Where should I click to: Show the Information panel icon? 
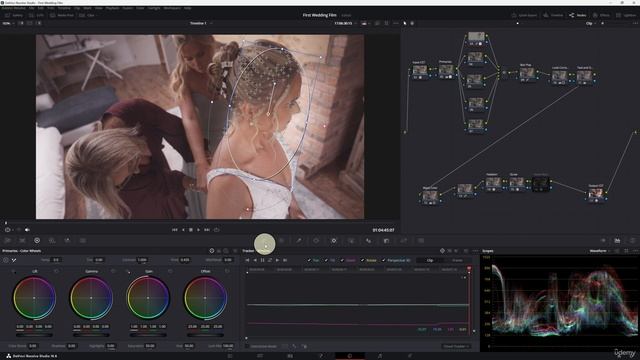pos(632,241)
